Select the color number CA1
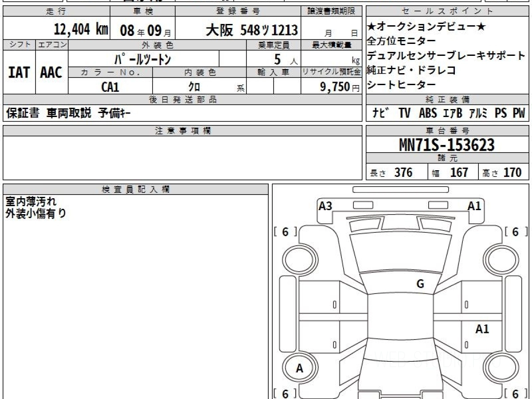This screenshot has height=399, width=532. 110,87
